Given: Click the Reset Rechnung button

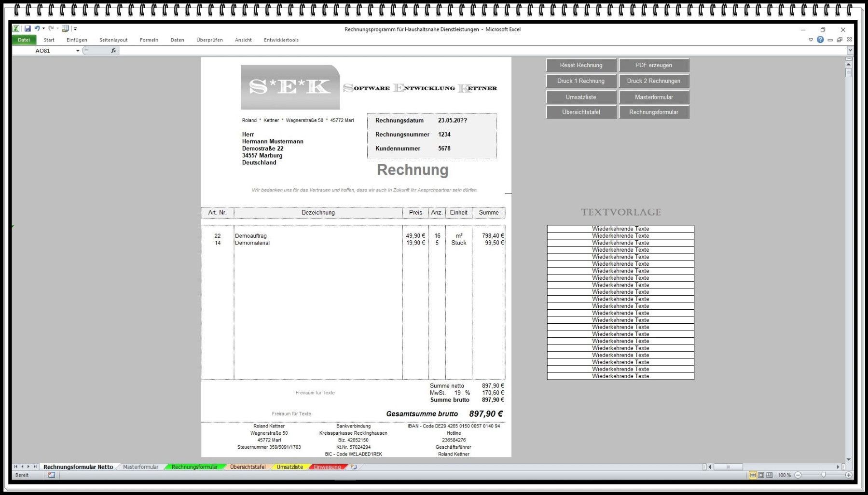Looking at the screenshot, I should (581, 65).
